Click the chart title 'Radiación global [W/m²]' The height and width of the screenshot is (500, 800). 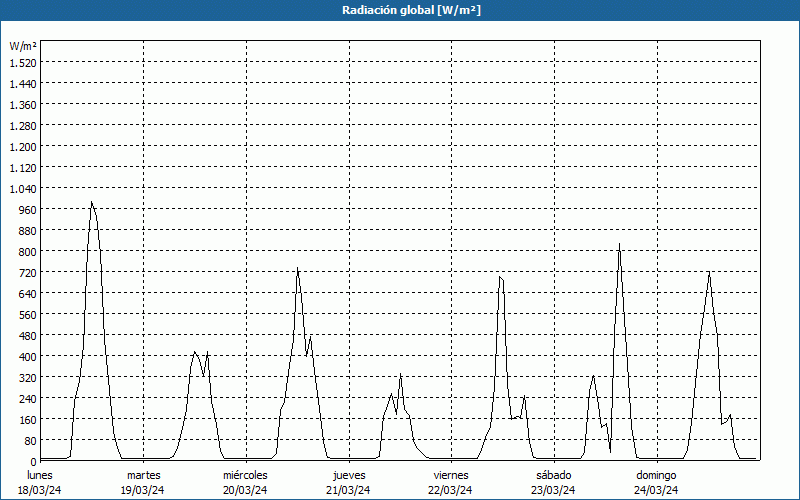[x=411, y=10]
